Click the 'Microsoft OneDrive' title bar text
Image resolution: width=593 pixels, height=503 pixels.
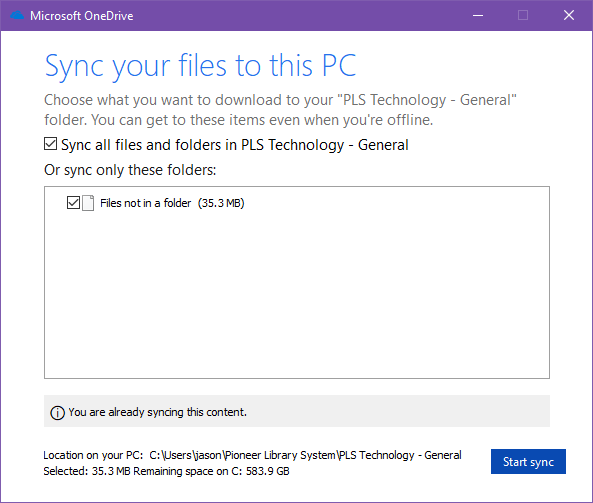click(82, 16)
